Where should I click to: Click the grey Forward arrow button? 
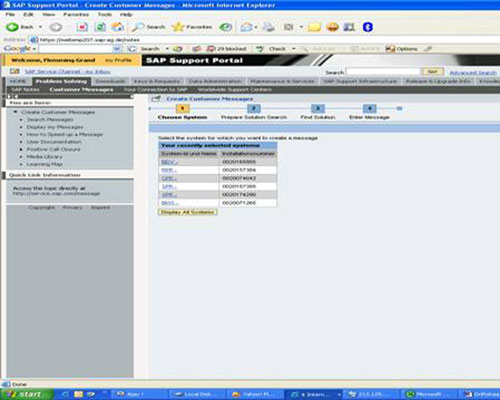coord(56,27)
